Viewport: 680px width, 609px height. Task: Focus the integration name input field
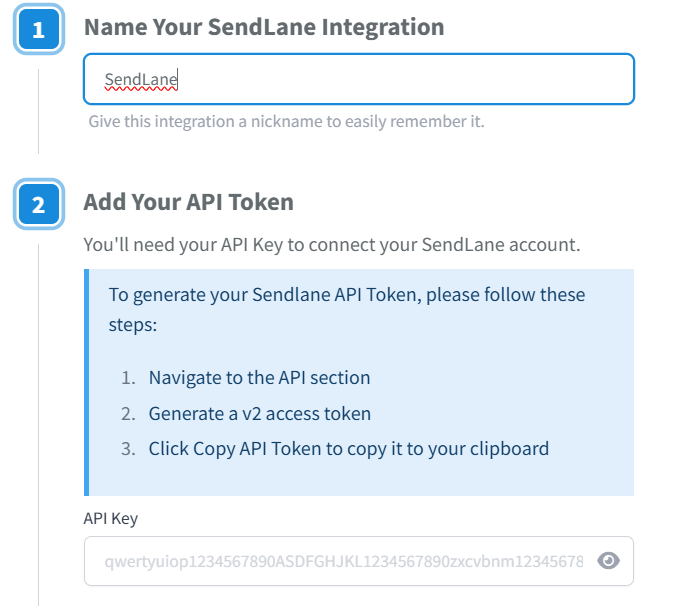(x=400, y=79)
